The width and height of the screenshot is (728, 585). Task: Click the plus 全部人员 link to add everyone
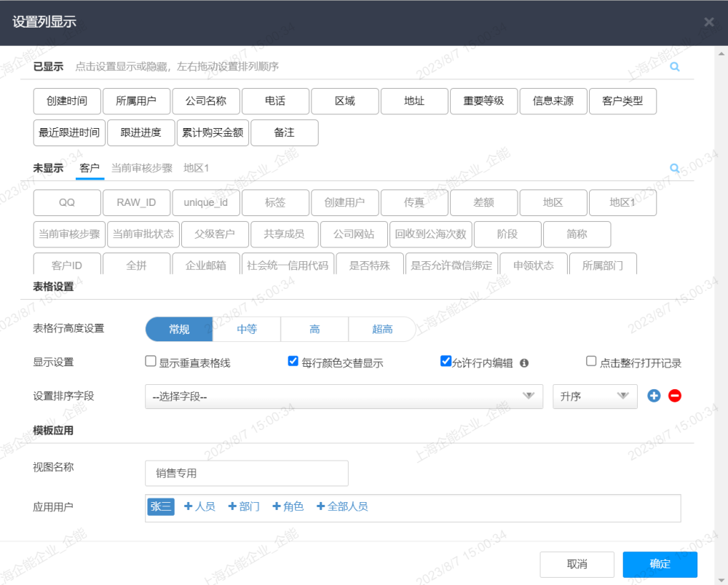pos(342,506)
